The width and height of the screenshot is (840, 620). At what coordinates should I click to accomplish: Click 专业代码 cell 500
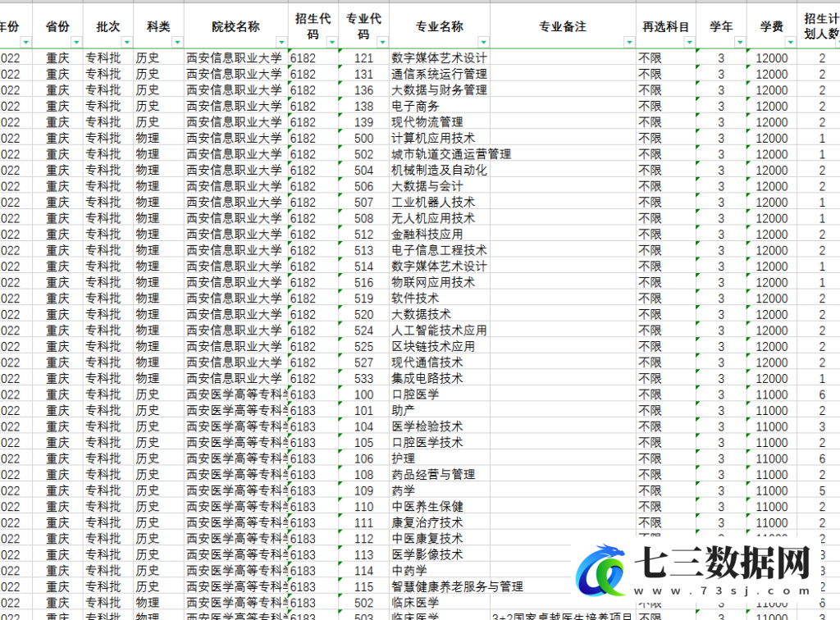(363, 138)
